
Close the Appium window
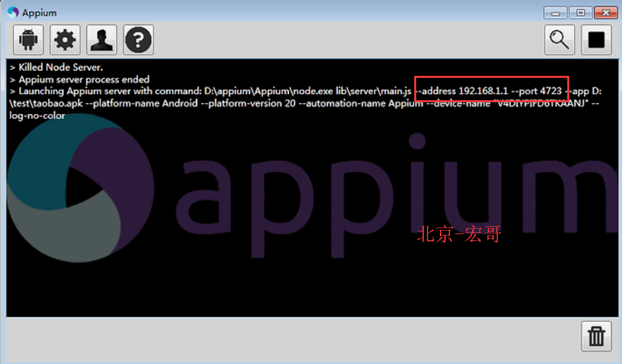pos(606,13)
